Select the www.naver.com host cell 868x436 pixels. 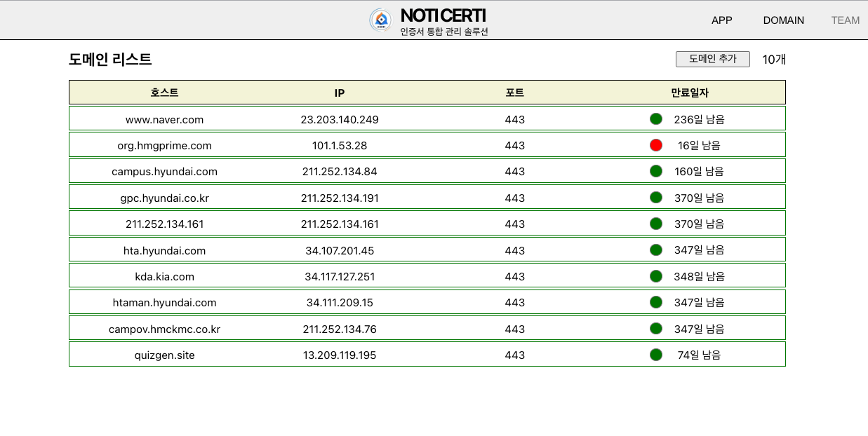(x=164, y=120)
